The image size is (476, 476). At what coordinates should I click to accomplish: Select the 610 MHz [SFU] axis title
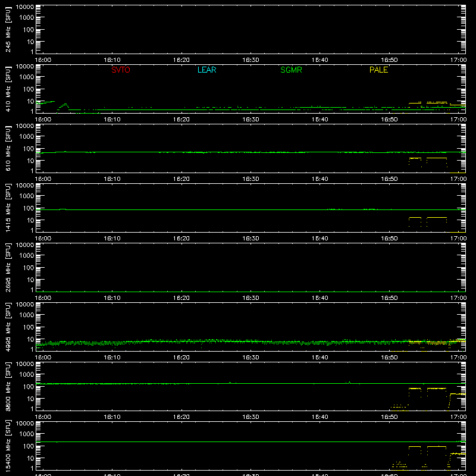point(8,148)
